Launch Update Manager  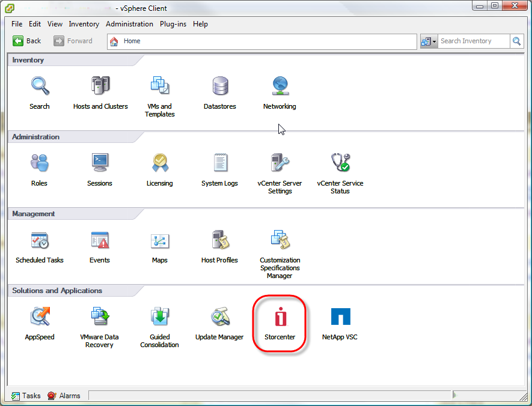click(x=220, y=316)
